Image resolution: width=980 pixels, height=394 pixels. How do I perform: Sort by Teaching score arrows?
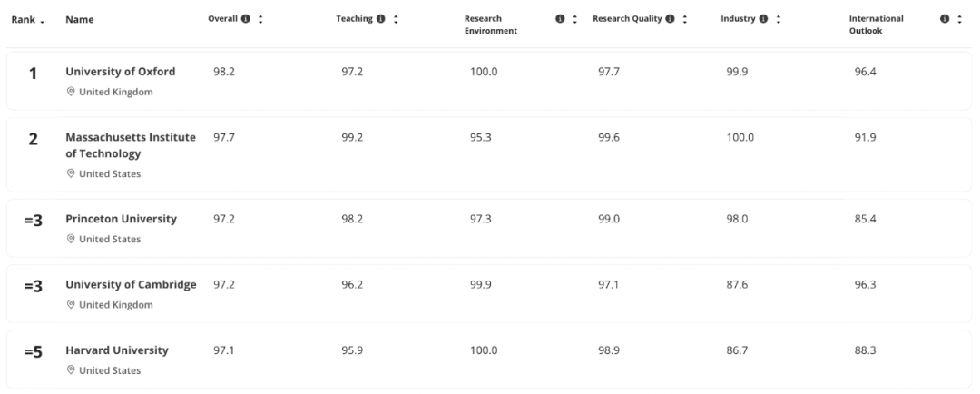396,19
